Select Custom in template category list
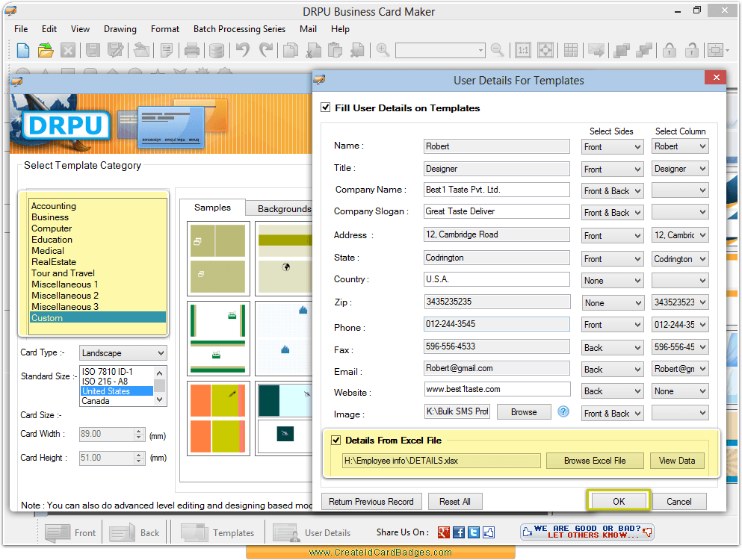Screen dimensions: 742x560 [x=97, y=318]
